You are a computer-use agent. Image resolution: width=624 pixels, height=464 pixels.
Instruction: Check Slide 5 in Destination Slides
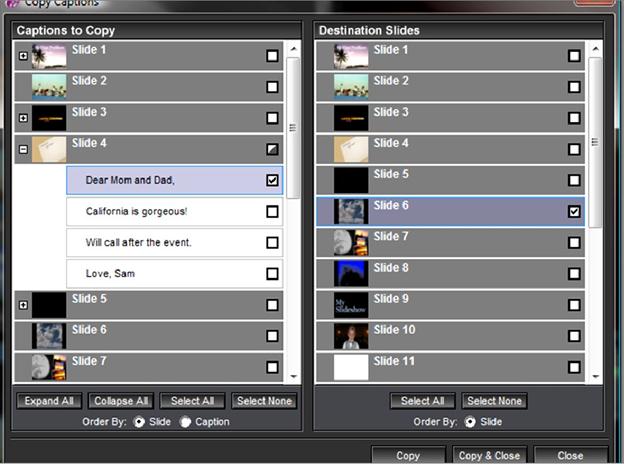[574, 181]
